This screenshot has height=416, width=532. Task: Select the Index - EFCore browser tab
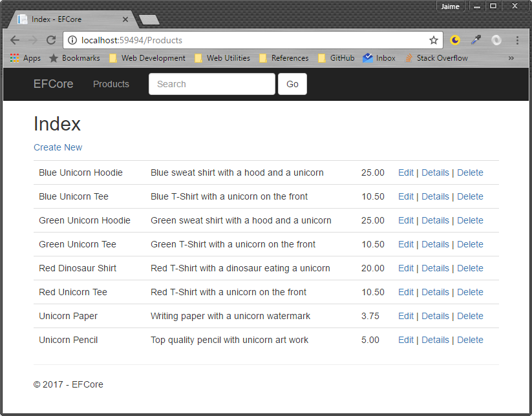click(71, 19)
